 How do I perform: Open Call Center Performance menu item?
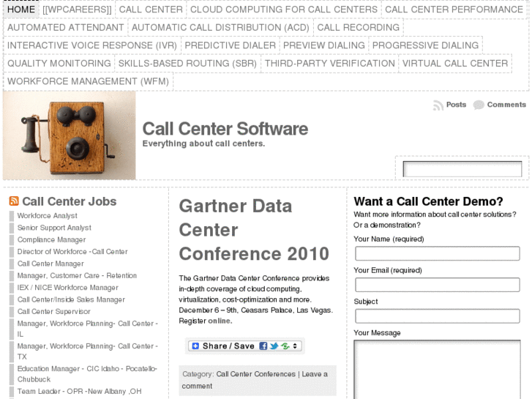pos(454,10)
